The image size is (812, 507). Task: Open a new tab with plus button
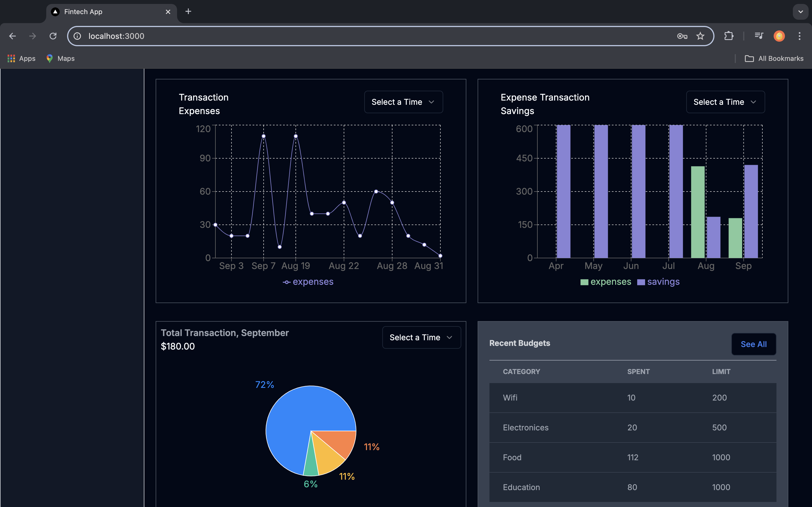point(188,12)
